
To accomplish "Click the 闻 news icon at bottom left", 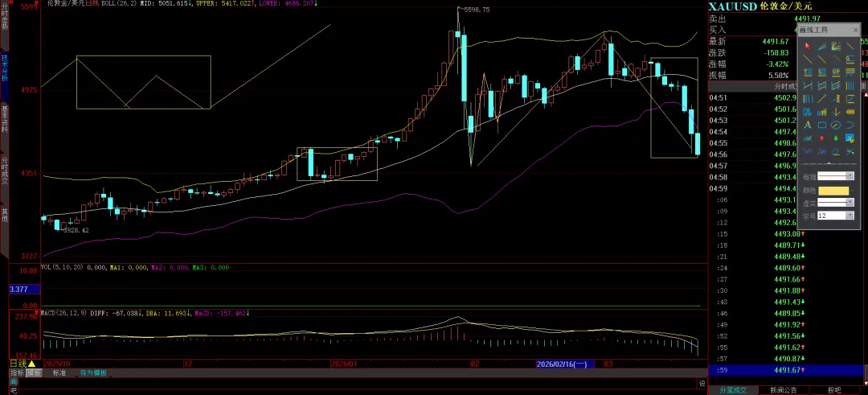I will pos(14,382).
